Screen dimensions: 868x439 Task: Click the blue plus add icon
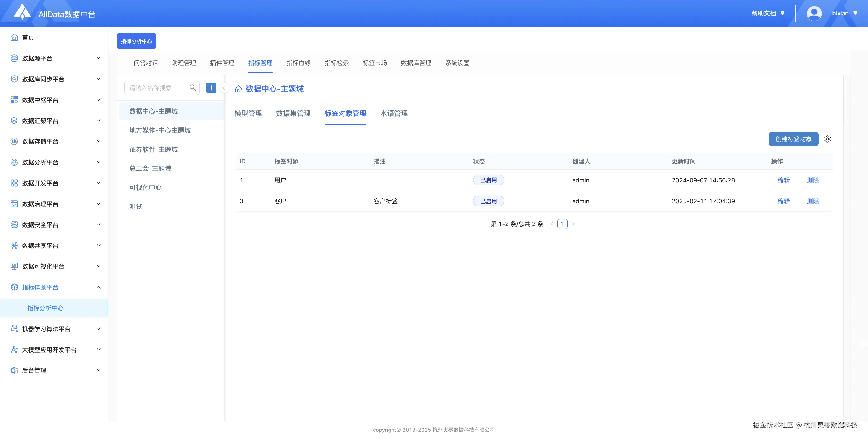[x=211, y=88]
